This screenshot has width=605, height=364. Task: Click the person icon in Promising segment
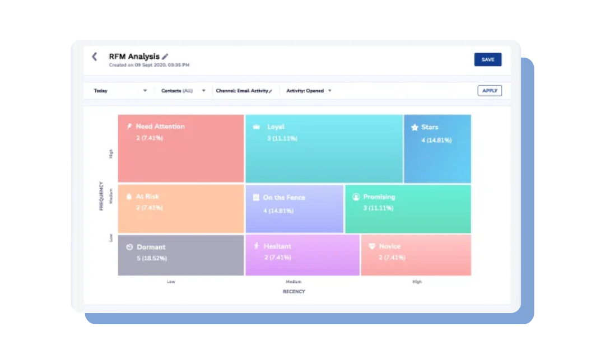pos(356,197)
